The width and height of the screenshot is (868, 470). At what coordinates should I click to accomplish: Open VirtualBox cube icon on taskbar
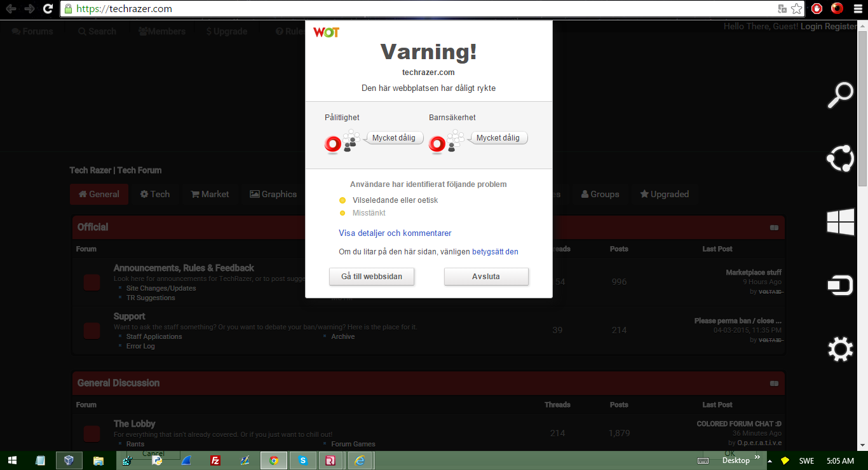click(69, 460)
